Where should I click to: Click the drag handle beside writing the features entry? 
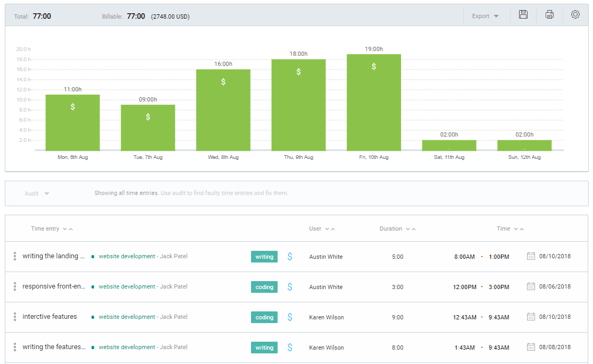pos(14,346)
